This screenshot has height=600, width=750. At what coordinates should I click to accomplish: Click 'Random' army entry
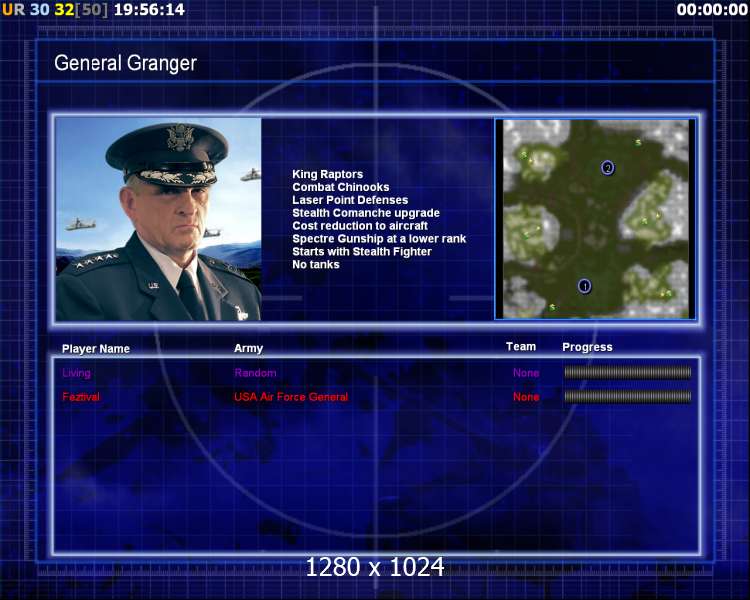[255, 373]
